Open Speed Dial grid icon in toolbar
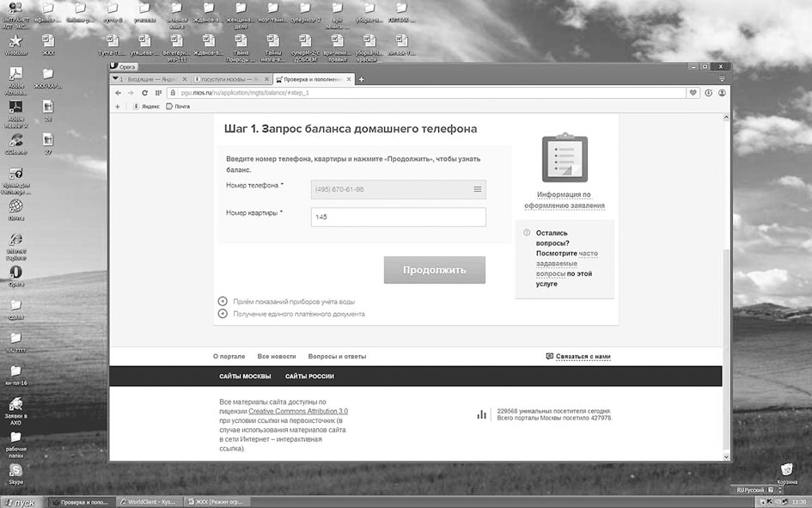The width and height of the screenshot is (812, 508). point(157,92)
